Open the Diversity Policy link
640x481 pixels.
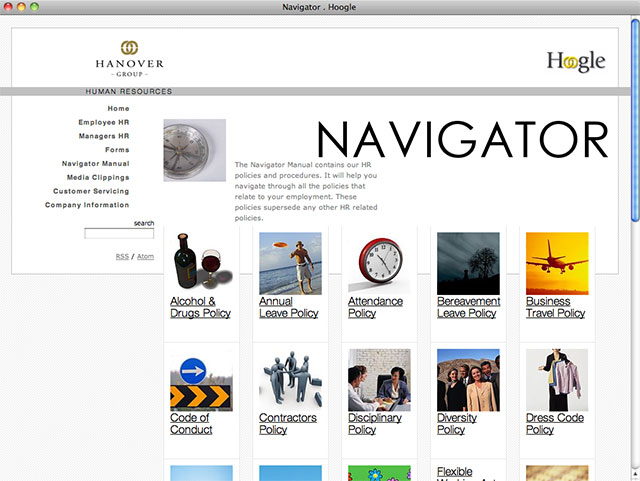point(457,423)
